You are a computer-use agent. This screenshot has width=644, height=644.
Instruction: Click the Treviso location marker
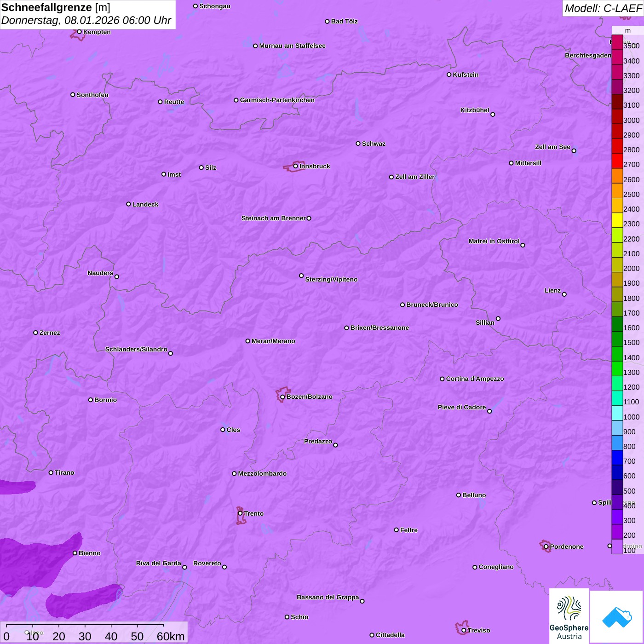coord(464,631)
